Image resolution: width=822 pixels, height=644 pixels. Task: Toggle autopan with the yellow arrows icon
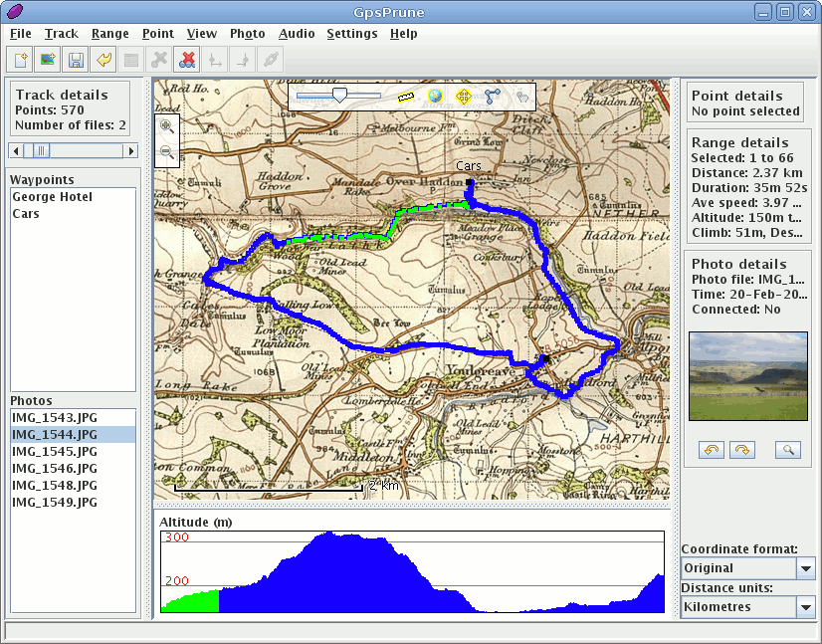tap(464, 97)
